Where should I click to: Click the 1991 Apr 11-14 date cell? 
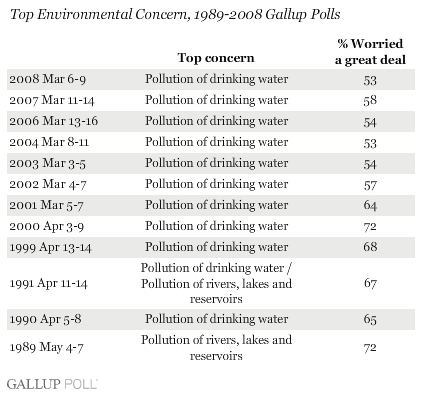48,283
